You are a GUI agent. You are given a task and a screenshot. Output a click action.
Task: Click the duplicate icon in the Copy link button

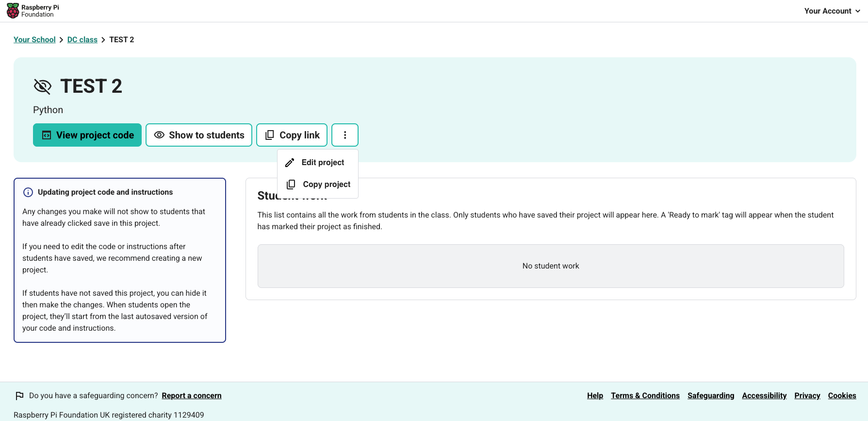point(270,135)
